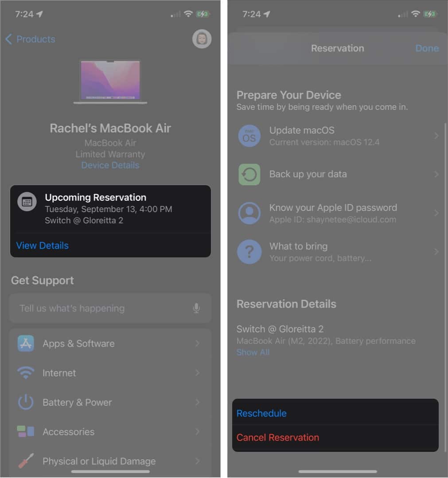Image resolution: width=448 pixels, height=478 pixels.
Task: Select Physical or Liquid Damage label
Action: (99, 461)
